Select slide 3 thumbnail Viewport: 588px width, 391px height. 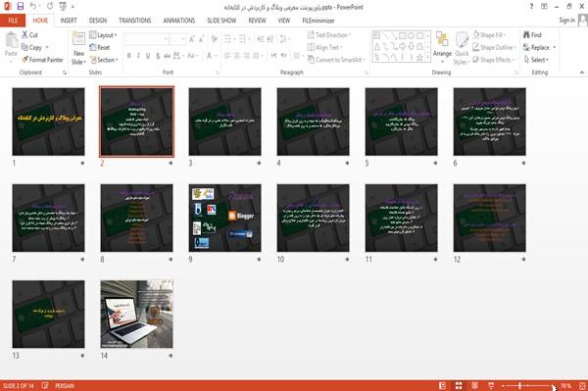tap(224, 122)
